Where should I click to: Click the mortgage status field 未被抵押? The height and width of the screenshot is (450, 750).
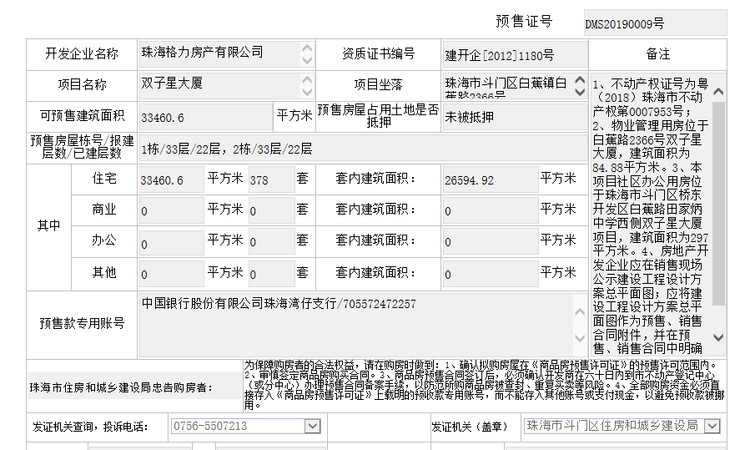tap(515, 117)
